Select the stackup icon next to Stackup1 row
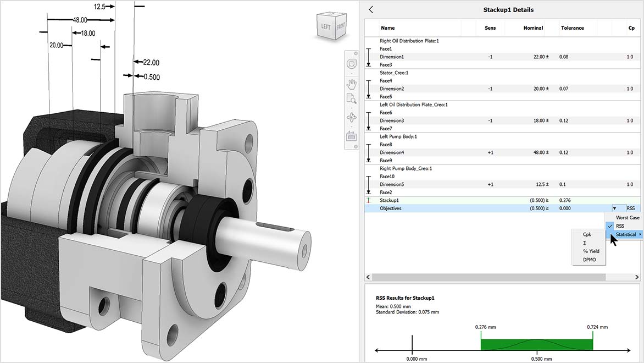 368,200
